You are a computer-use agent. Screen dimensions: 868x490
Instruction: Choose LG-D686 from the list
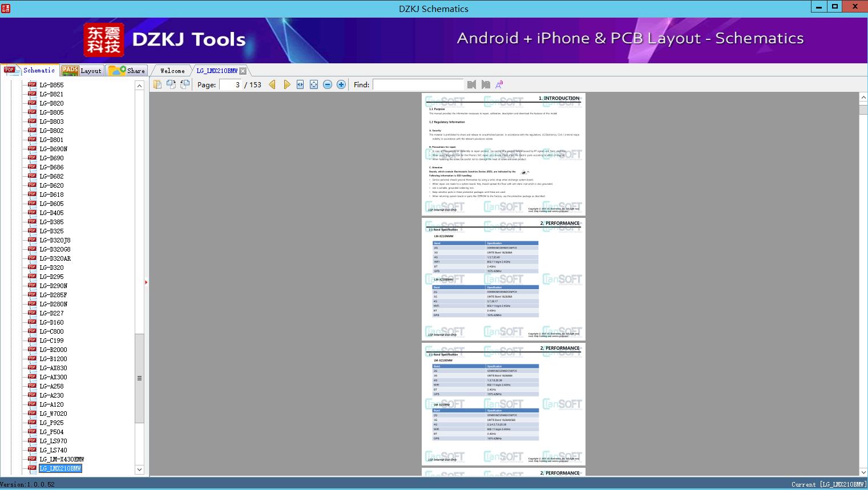pos(51,167)
